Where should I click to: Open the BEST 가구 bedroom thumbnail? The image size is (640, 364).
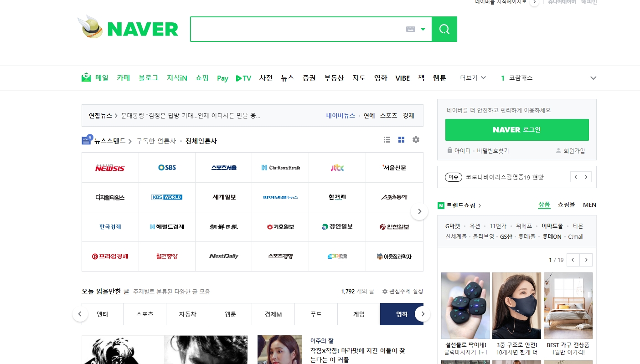[x=568, y=306]
